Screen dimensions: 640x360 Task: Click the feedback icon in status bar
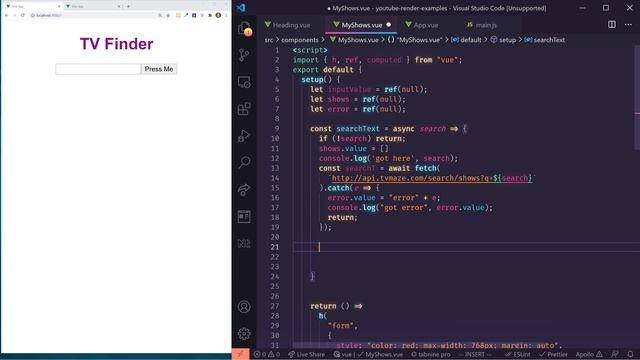pyautogui.click(x=615, y=354)
